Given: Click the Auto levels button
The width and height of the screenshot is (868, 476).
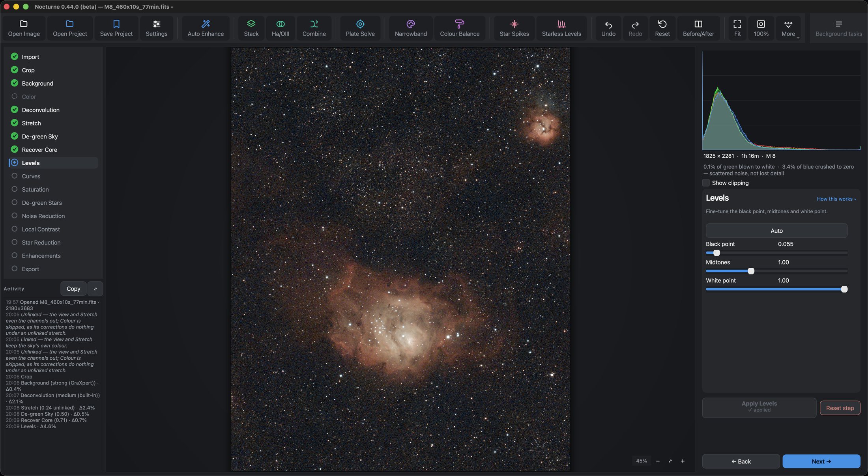Looking at the screenshot, I should tap(776, 231).
